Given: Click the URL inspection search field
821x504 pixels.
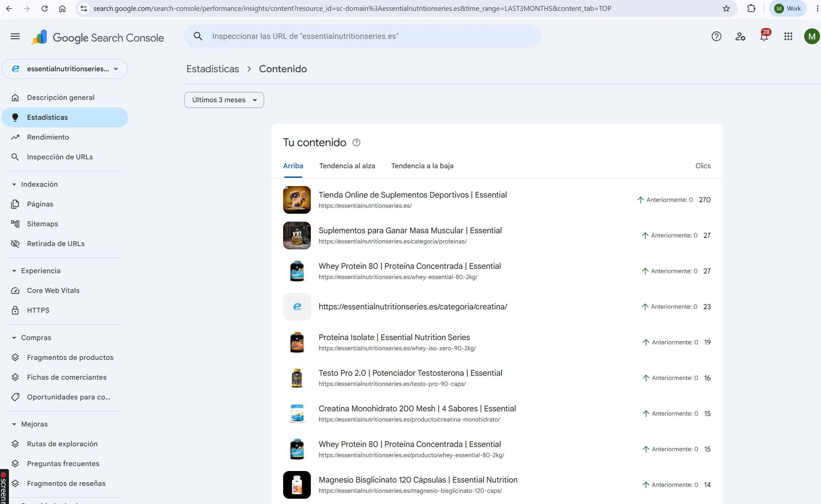Looking at the screenshot, I should coord(363,36).
